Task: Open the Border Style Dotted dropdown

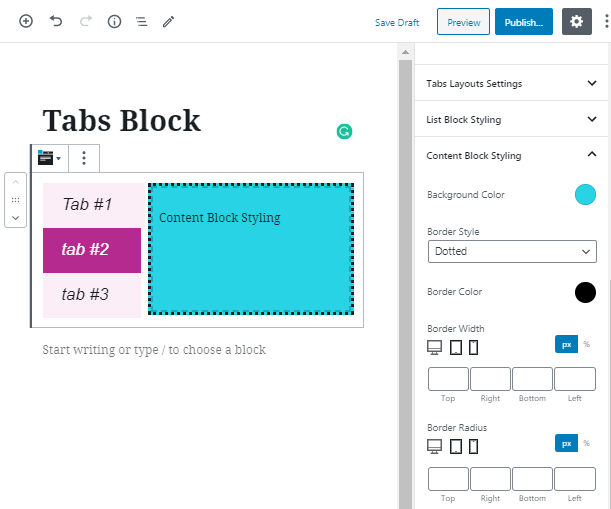Action: pos(512,251)
